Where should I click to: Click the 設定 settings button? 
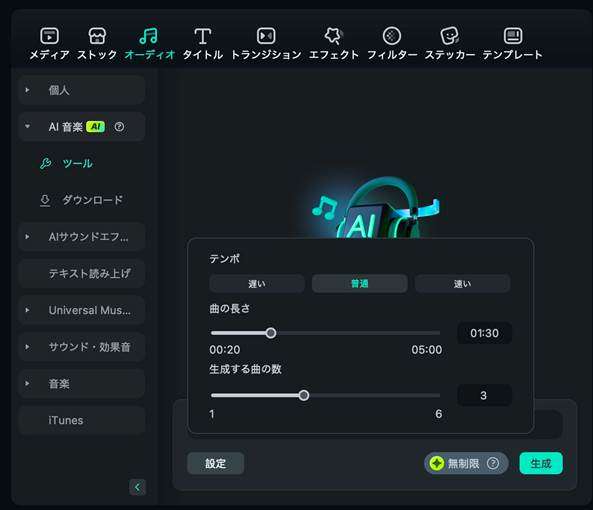tap(216, 463)
